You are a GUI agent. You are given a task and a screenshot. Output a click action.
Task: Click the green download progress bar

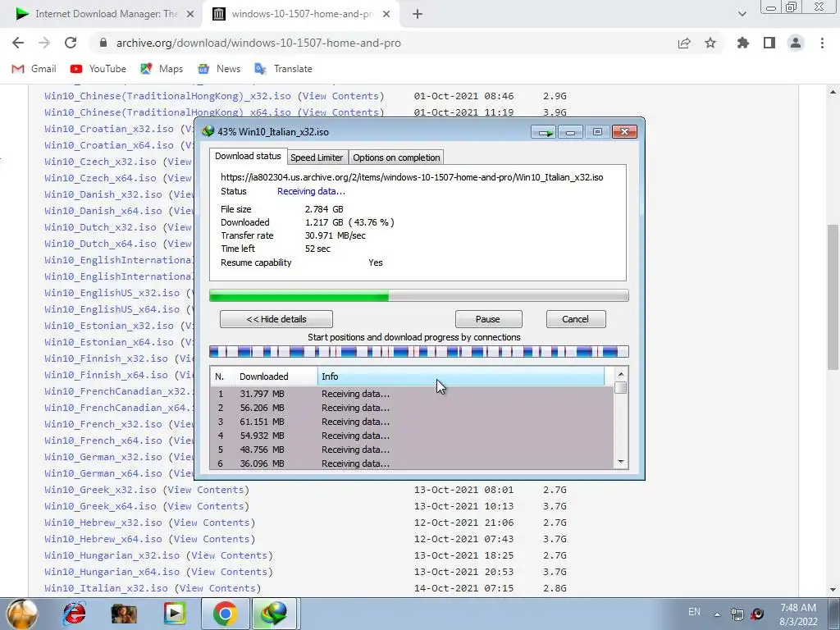[419, 295]
